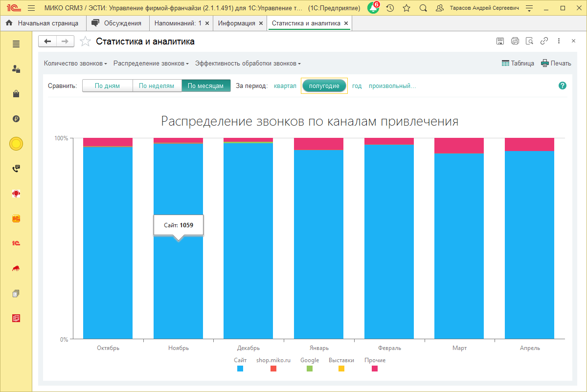Click the favorites star in title bar
Image resolution: width=587 pixels, height=392 pixels.
[406, 8]
